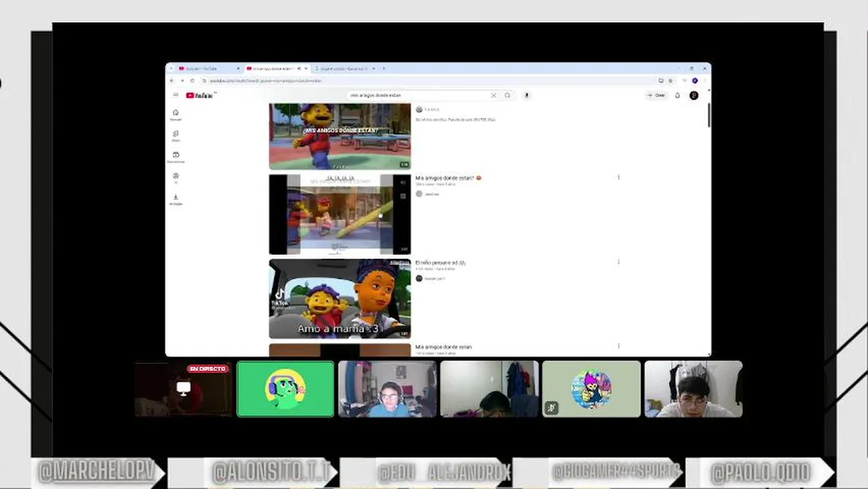
Task: Open more options for 'El niño peruano'
Action: [x=618, y=262]
